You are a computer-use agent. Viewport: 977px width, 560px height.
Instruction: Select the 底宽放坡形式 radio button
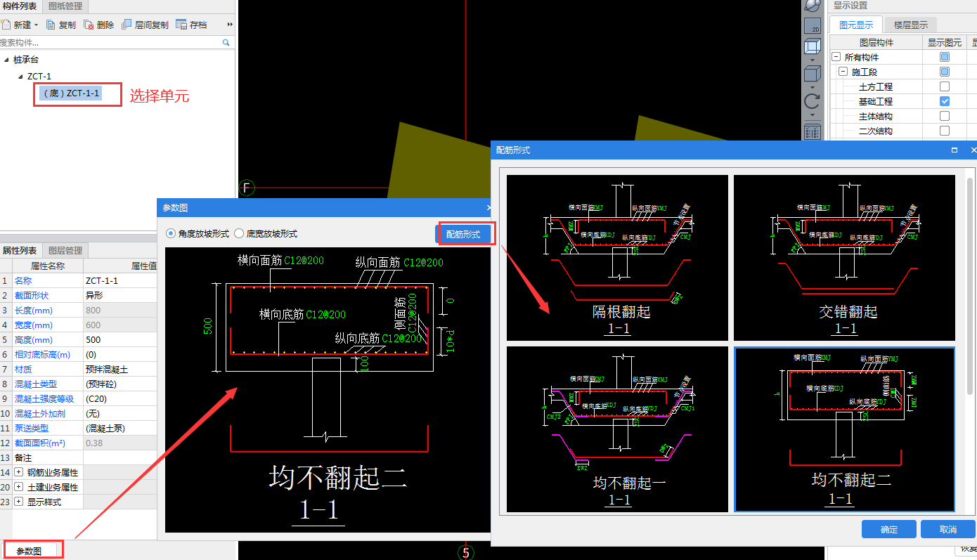[x=239, y=233]
